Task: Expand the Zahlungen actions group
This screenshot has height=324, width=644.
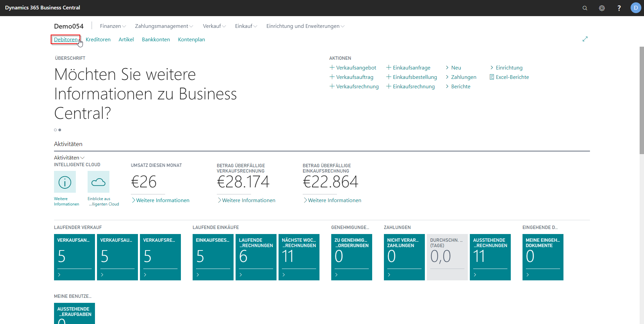Action: click(x=461, y=77)
